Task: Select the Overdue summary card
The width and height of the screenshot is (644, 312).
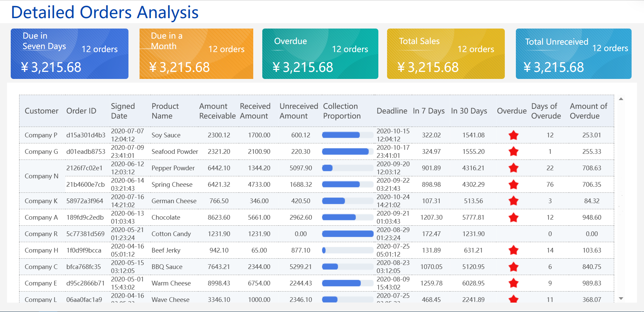Action: [320, 54]
